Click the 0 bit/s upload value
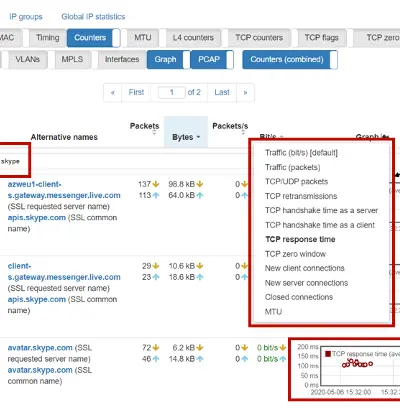400x412 pixels. tap(267, 359)
